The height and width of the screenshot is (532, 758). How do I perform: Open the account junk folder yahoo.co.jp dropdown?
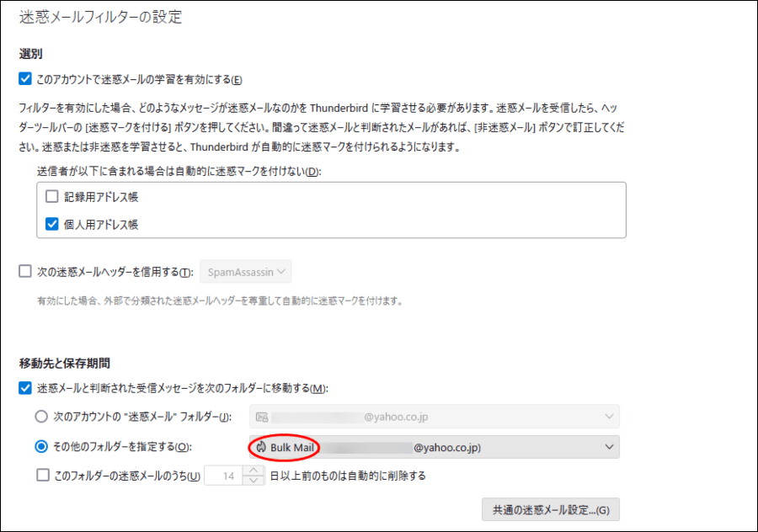[x=434, y=417]
